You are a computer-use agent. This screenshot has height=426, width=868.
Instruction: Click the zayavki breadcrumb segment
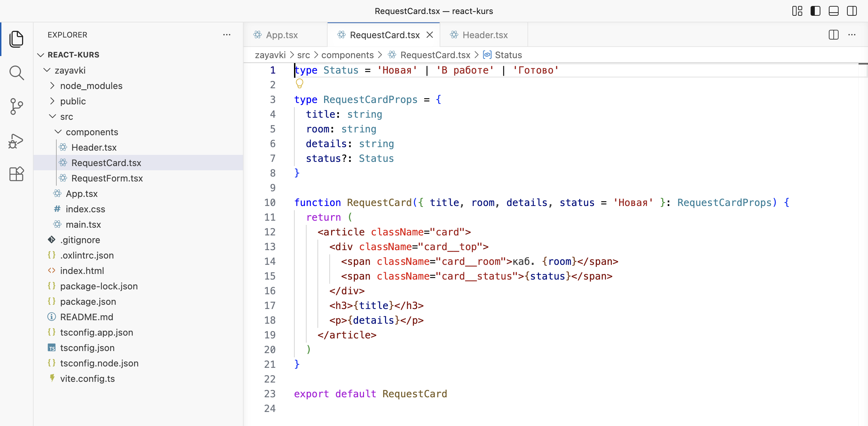(270, 55)
